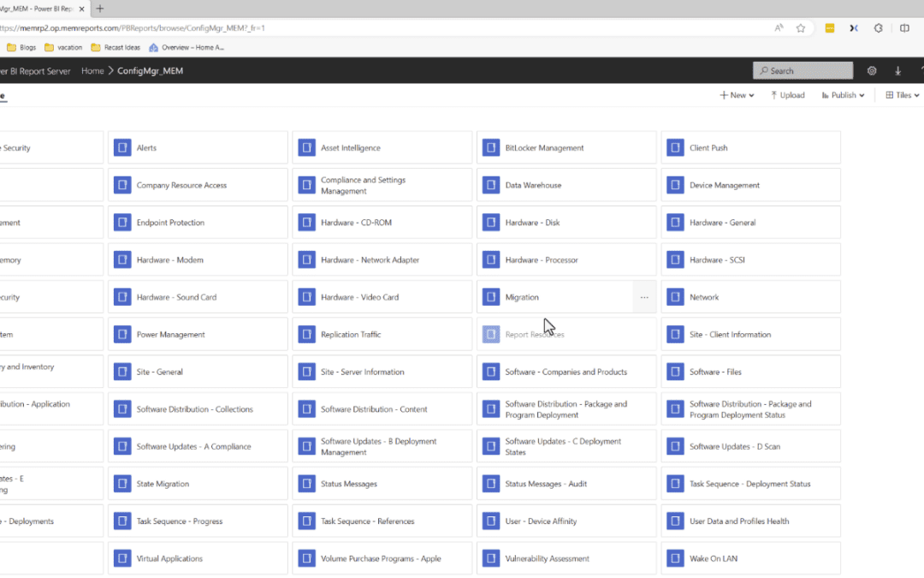Image resolution: width=924 pixels, height=578 pixels.
Task: Open Software Distribution - Collections folder
Action: [198, 409]
